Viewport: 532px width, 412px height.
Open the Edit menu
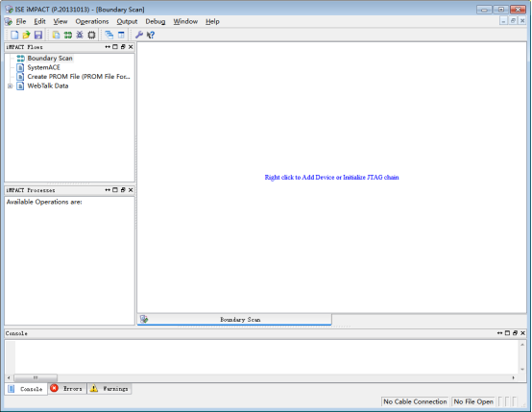39,21
